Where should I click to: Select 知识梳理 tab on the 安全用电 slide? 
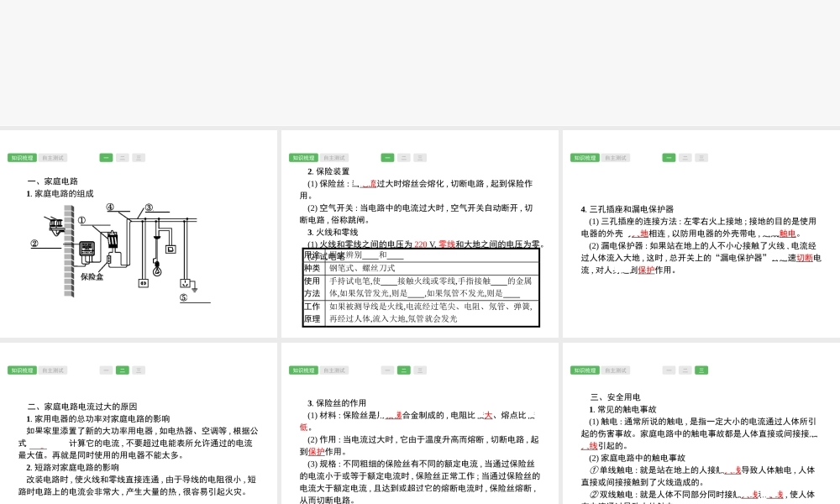coord(585,370)
